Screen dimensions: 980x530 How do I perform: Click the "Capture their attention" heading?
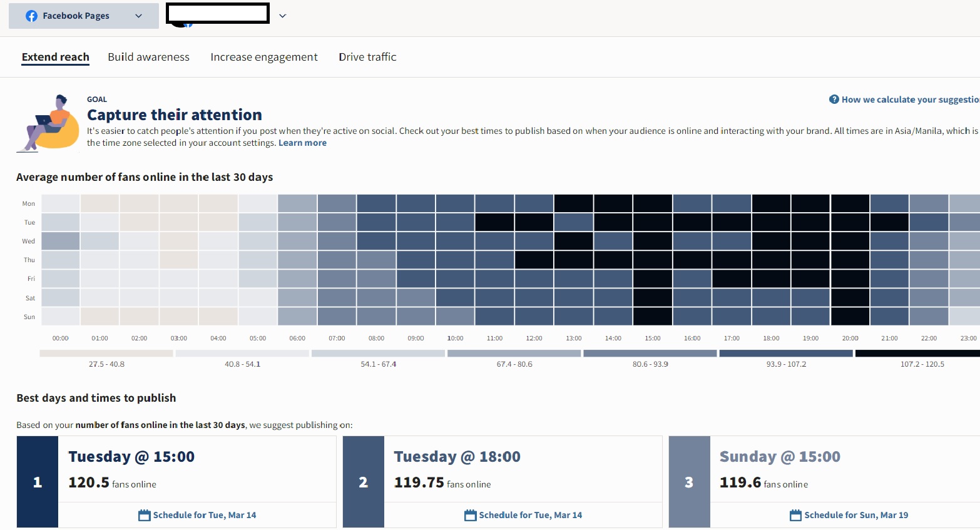click(x=175, y=115)
